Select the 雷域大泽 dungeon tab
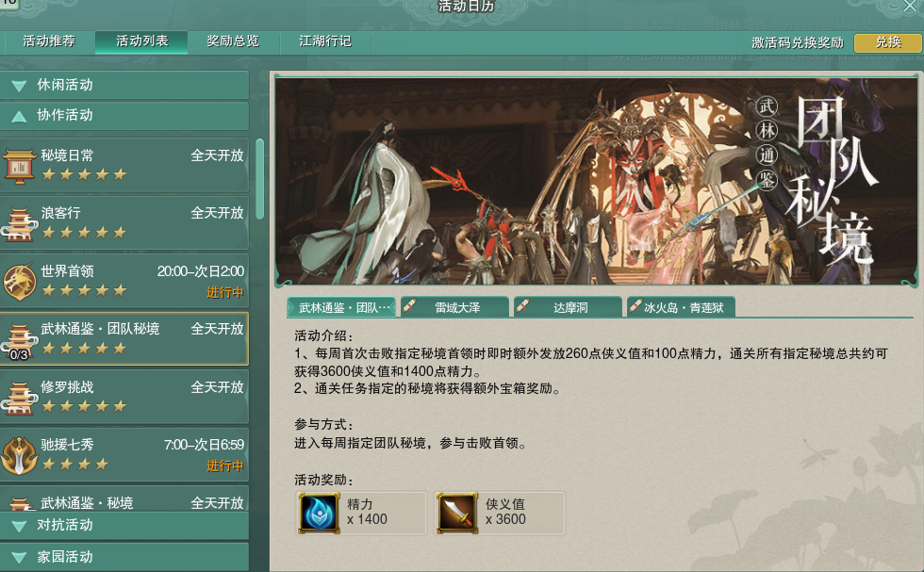 pyautogui.click(x=454, y=307)
